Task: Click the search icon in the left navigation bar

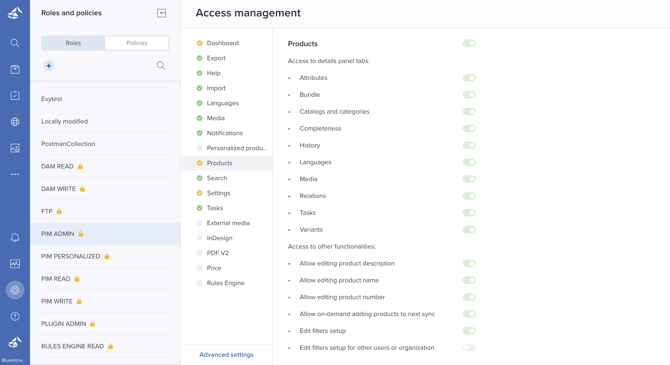Action: [15, 43]
